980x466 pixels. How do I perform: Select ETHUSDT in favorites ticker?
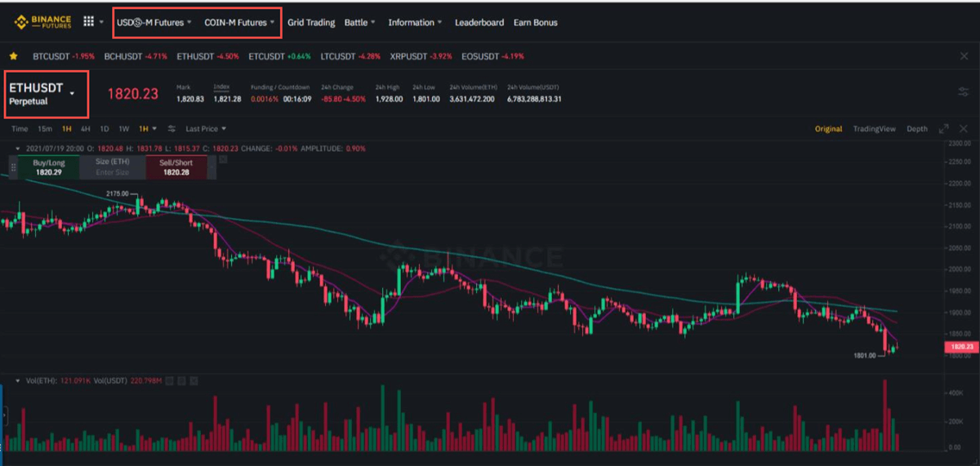point(207,56)
